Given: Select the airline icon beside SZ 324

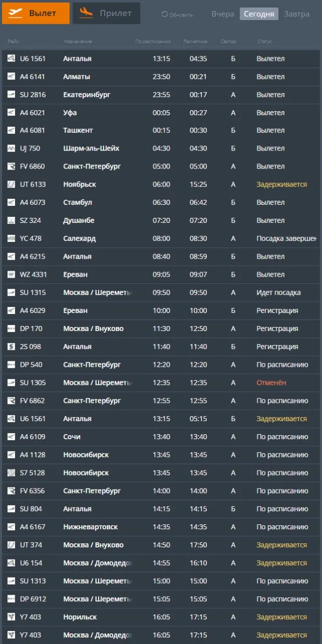Looking at the screenshot, I should (x=11, y=220).
